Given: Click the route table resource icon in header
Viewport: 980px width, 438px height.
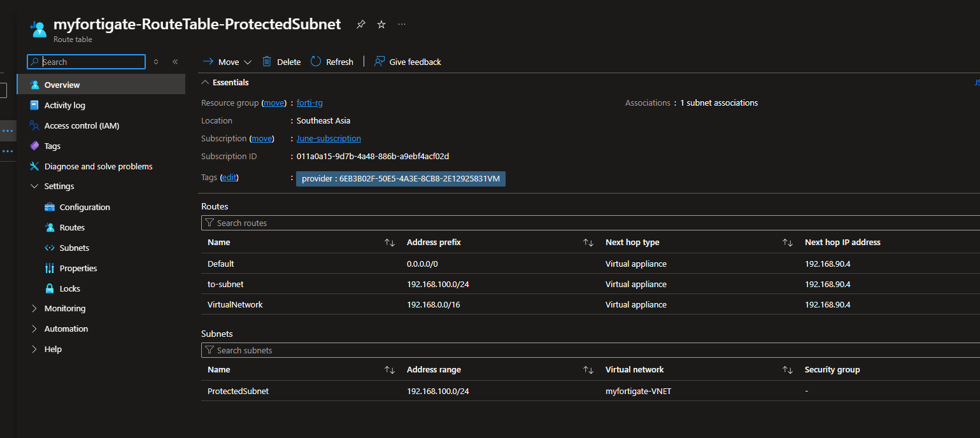Looking at the screenshot, I should pos(38,29).
